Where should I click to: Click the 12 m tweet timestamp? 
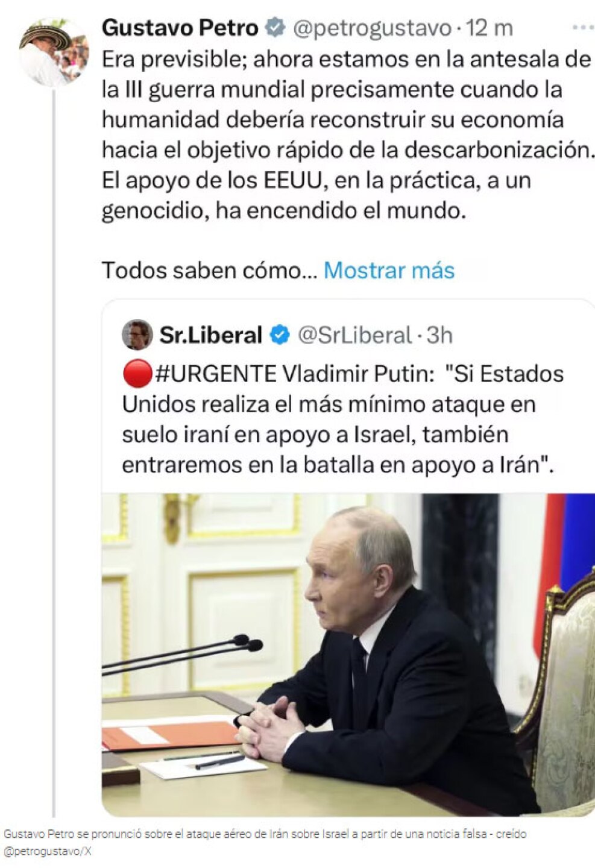(x=489, y=28)
